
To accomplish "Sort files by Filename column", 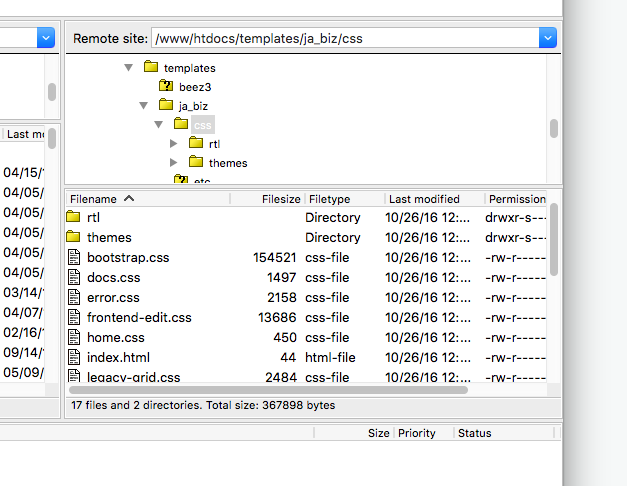I will [x=100, y=199].
